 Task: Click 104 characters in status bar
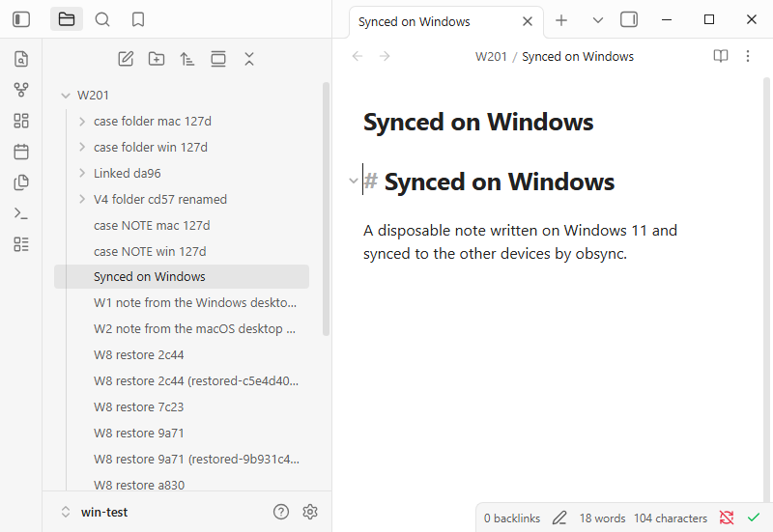click(x=671, y=518)
